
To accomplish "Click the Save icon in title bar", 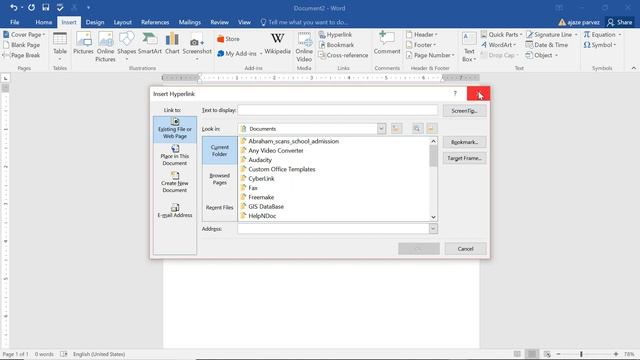I will point(46,7).
